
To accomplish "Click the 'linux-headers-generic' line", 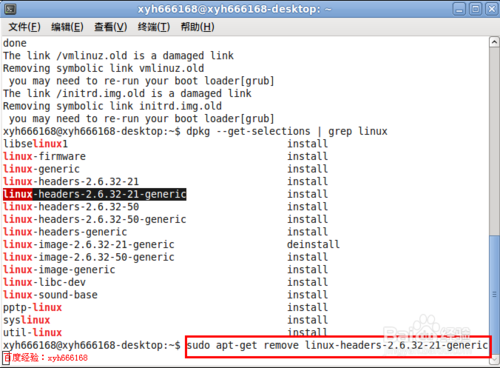I will click(x=65, y=232).
